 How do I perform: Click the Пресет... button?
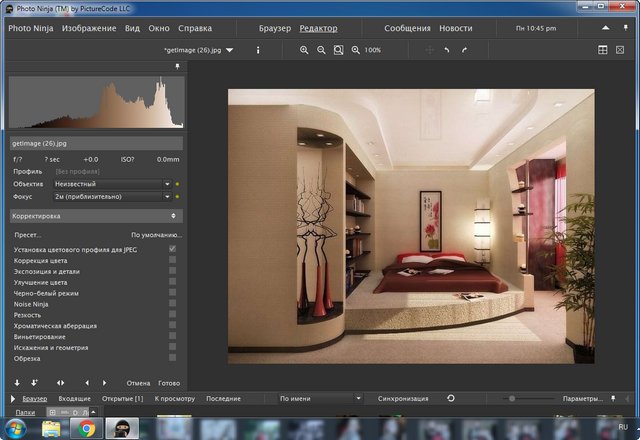[28, 234]
